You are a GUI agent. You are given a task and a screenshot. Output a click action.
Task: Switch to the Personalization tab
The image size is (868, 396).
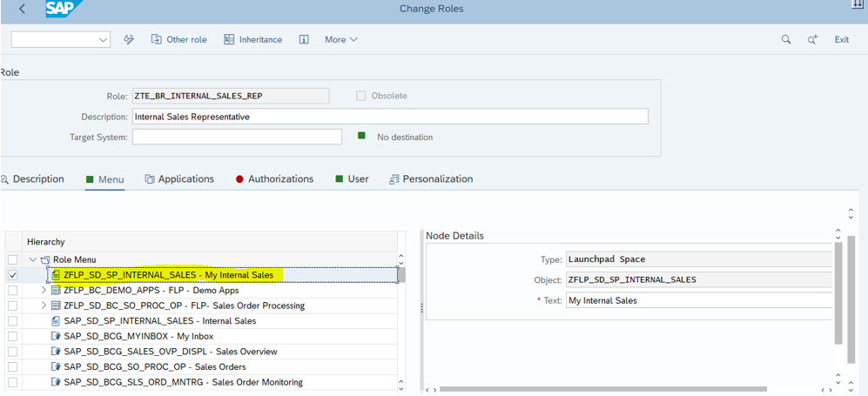click(431, 178)
